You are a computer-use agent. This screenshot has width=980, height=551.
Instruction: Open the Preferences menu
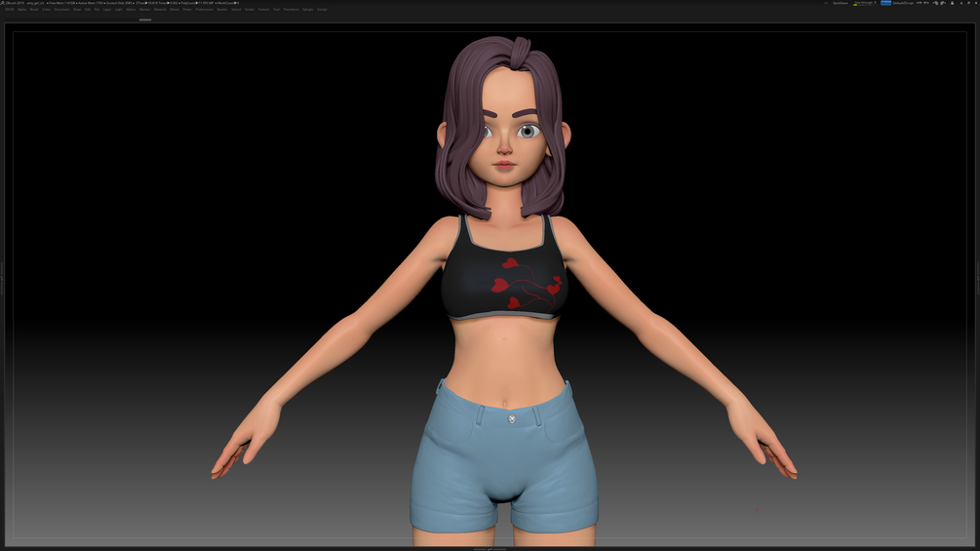204,10
